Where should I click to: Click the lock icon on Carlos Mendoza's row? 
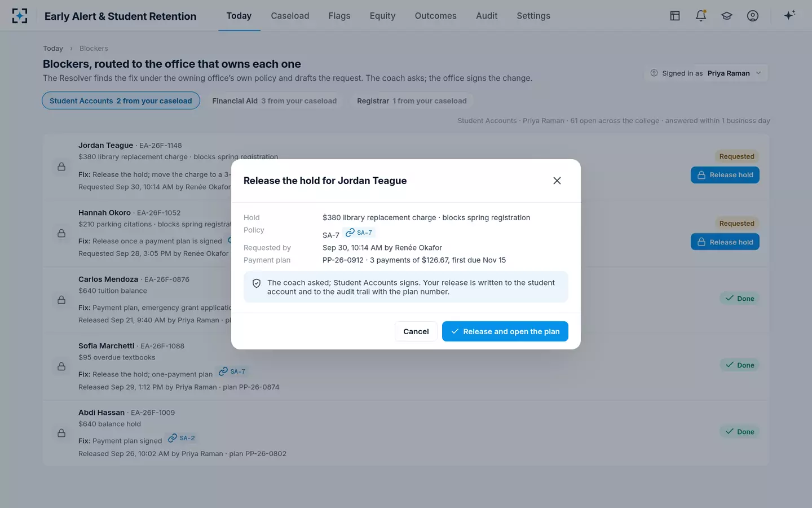tap(61, 300)
